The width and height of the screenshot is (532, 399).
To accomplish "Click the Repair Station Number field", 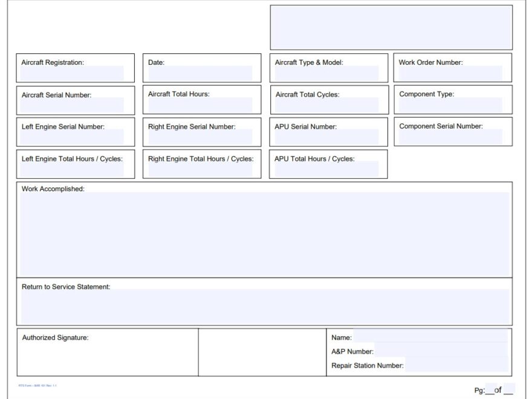I will (x=456, y=365).
